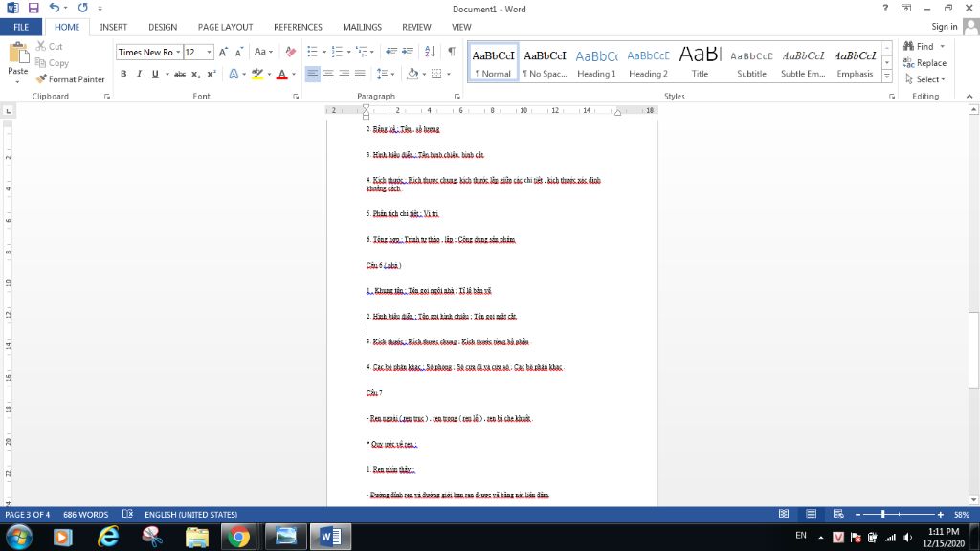Cut the selected text

[x=50, y=46]
